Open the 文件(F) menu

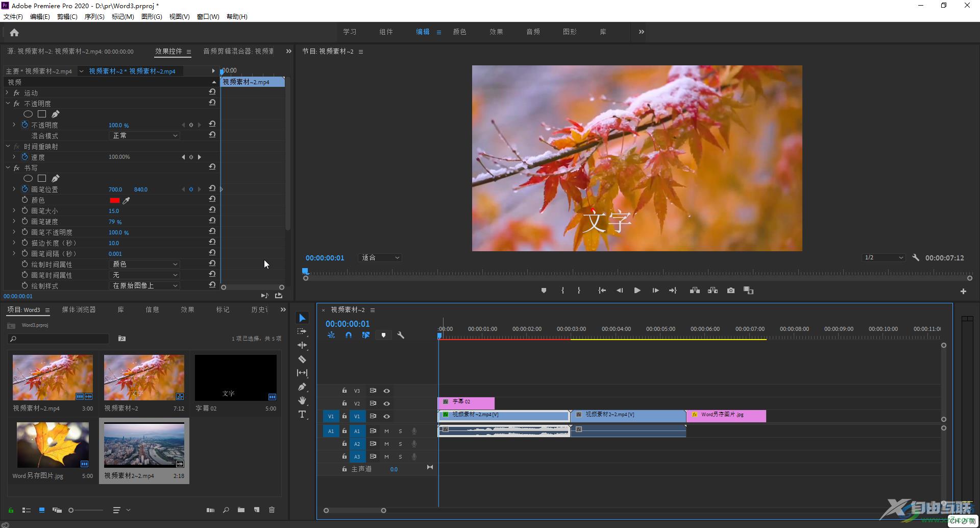click(x=13, y=17)
